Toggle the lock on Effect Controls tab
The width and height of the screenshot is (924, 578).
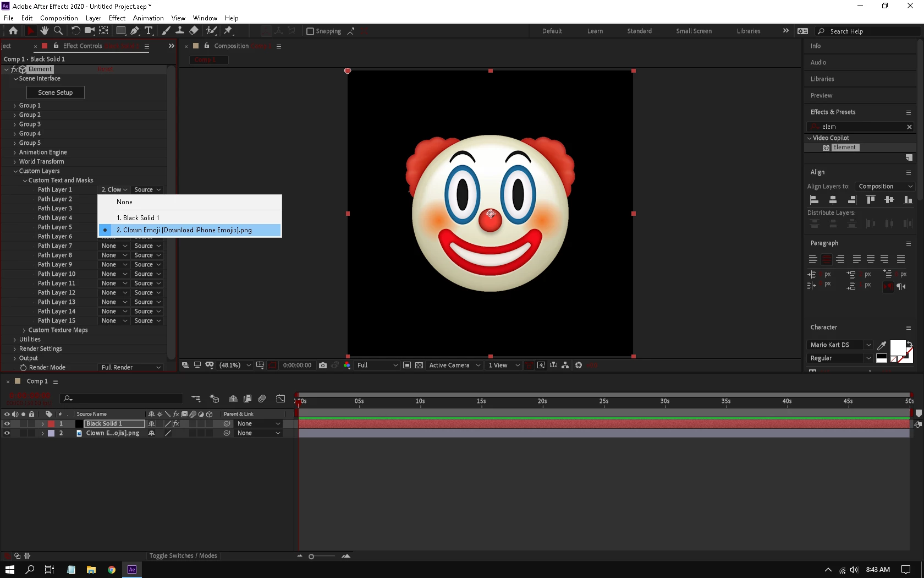[56, 46]
